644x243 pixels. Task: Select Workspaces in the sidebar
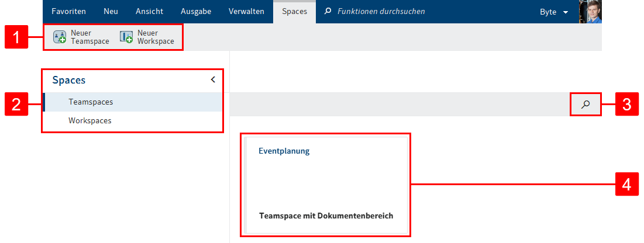click(x=133, y=121)
